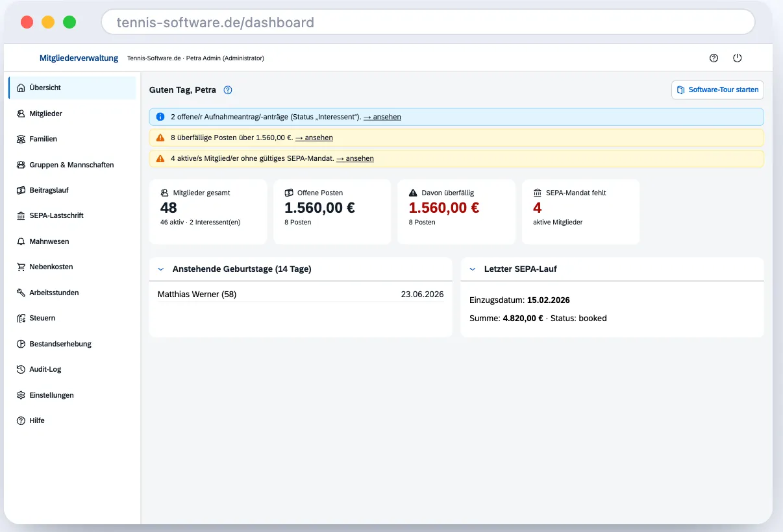The width and height of the screenshot is (783, 532).
Task: Open the Audit-Log page
Action: tap(72, 369)
